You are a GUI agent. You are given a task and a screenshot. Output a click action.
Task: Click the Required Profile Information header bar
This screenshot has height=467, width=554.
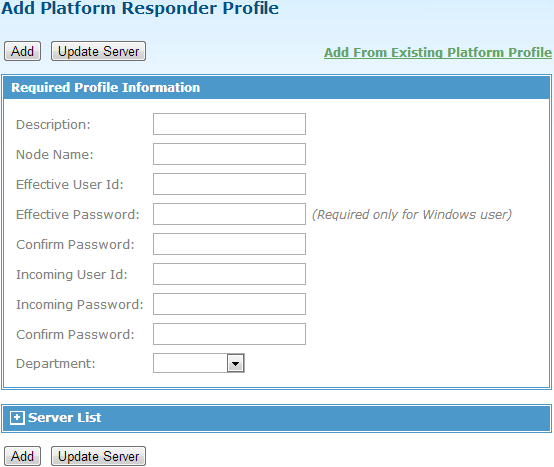click(277, 87)
